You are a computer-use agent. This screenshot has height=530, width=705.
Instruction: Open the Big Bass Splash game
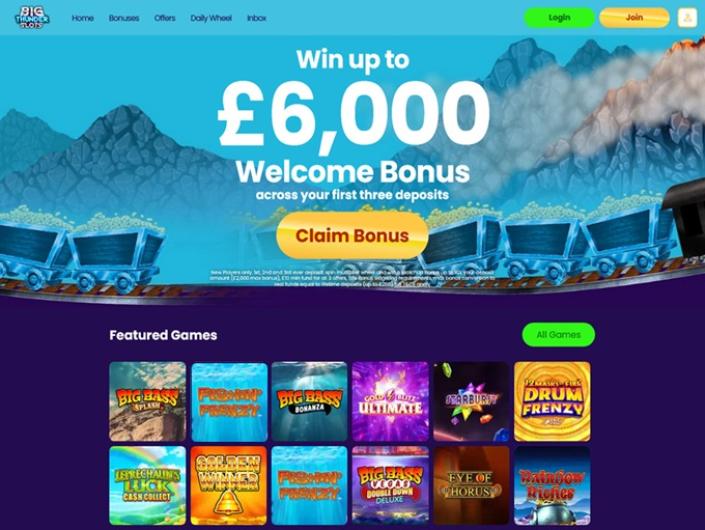pos(147,401)
